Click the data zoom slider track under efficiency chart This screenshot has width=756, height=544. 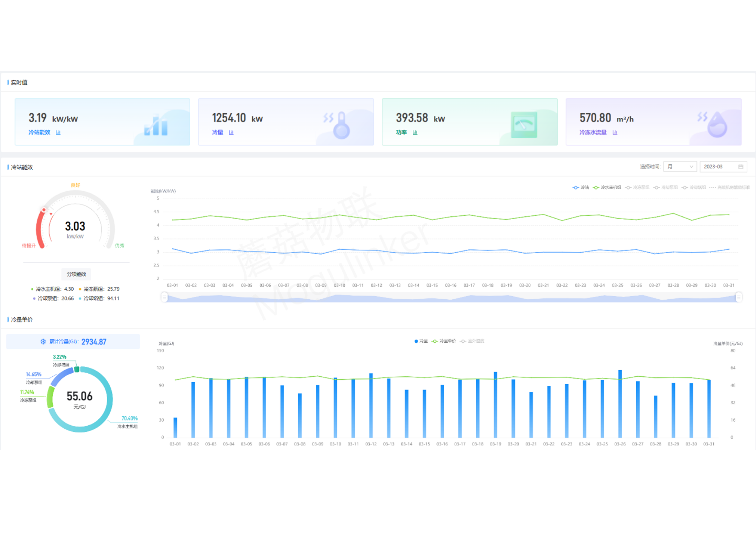point(451,298)
